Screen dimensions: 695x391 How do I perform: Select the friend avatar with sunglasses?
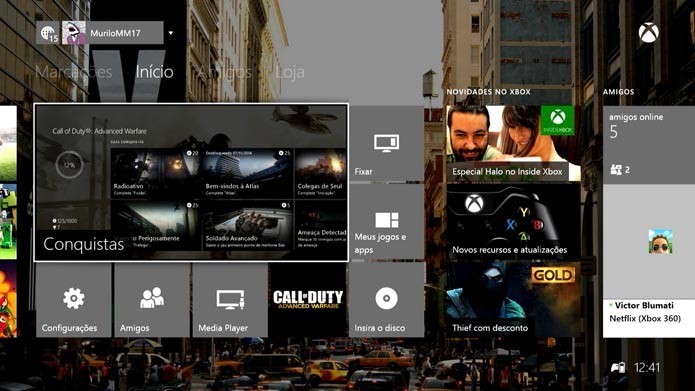click(x=660, y=242)
